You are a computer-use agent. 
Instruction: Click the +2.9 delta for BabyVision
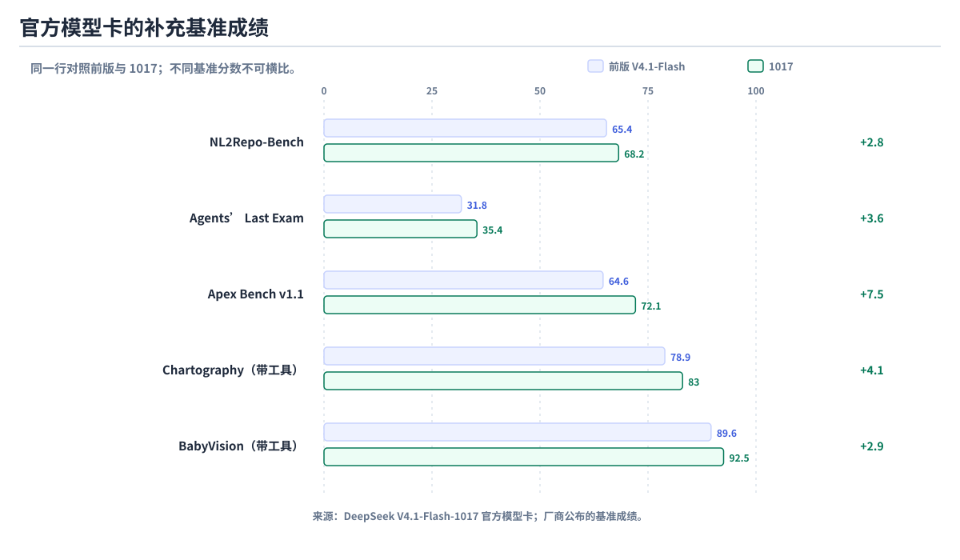(x=871, y=446)
